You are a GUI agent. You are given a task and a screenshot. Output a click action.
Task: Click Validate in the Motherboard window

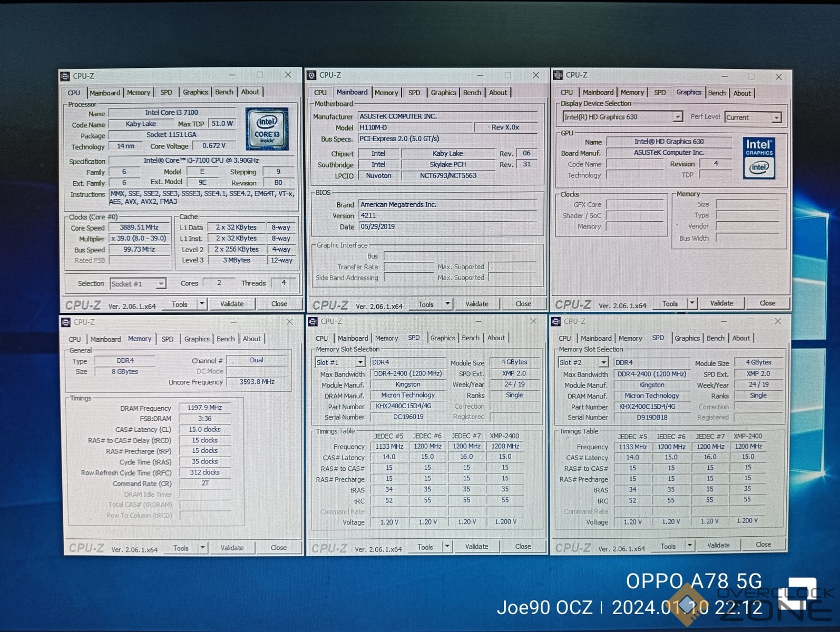point(477,304)
